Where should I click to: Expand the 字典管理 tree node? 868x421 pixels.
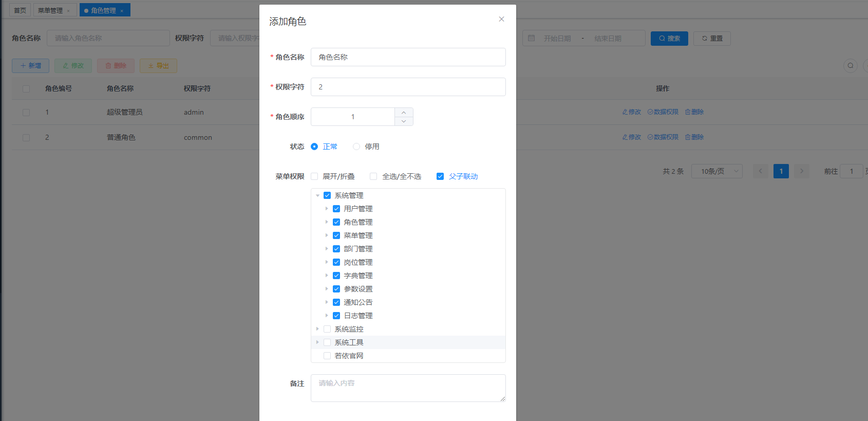click(327, 276)
